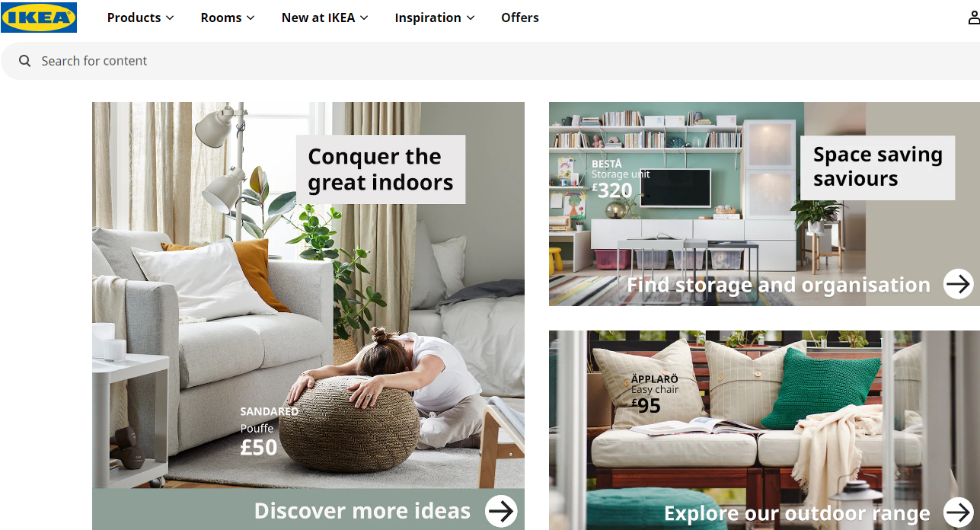Image resolution: width=980 pixels, height=530 pixels.
Task: Focus the Search for content field
Action: click(x=490, y=61)
